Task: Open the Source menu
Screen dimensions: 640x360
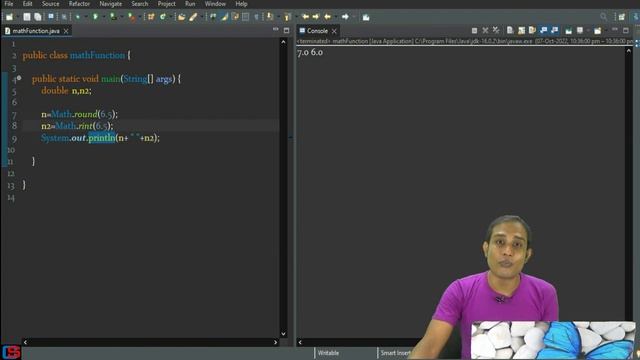Action: click(x=51, y=4)
